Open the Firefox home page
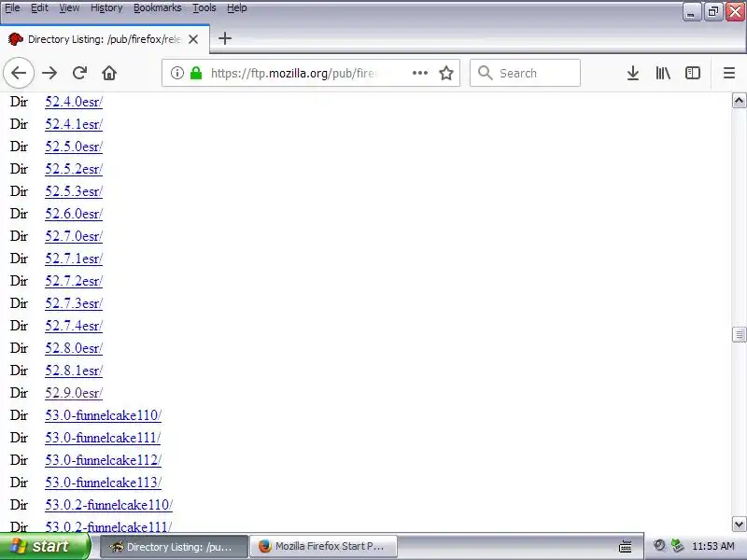Image resolution: width=747 pixels, height=560 pixels. (109, 73)
